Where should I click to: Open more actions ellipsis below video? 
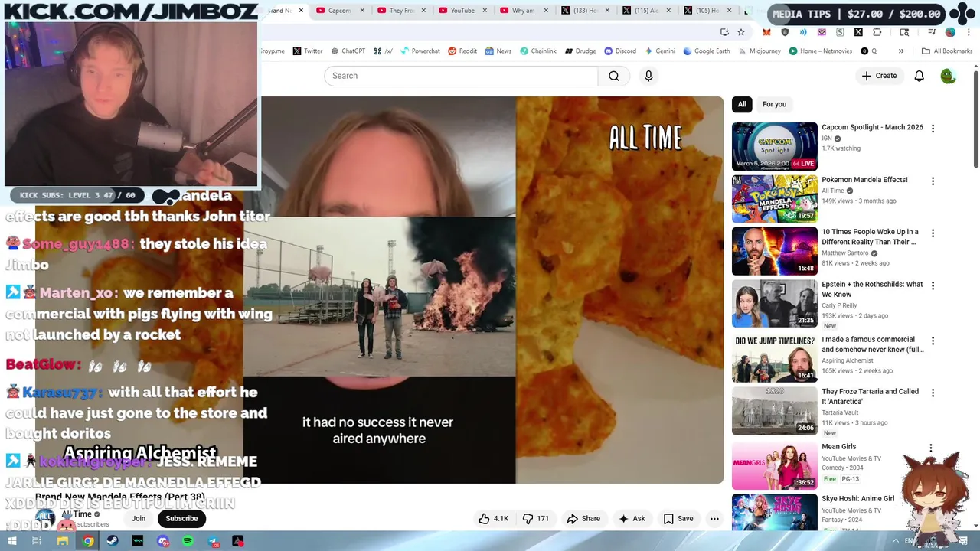click(714, 518)
